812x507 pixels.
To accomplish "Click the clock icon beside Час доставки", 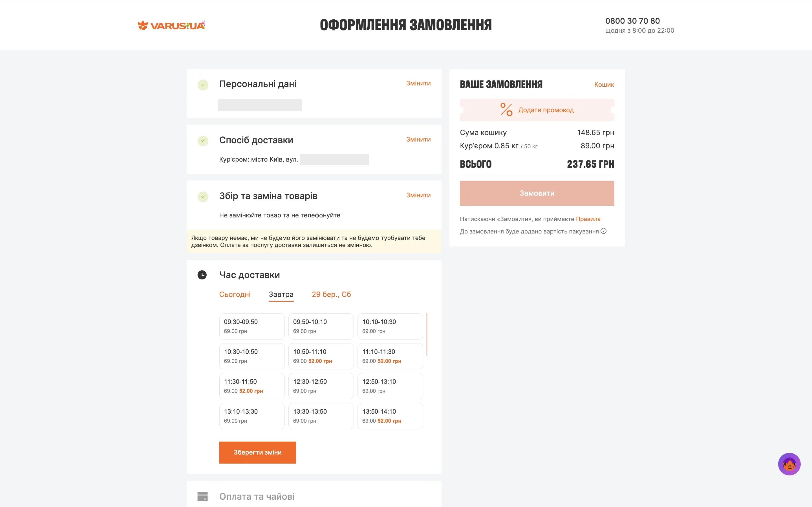I will tap(202, 275).
